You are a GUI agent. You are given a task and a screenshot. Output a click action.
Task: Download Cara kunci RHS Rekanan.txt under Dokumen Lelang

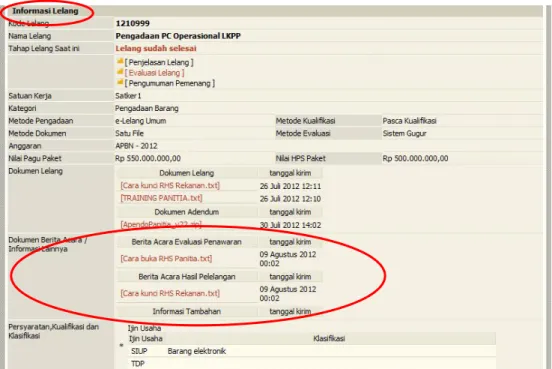[x=170, y=186]
